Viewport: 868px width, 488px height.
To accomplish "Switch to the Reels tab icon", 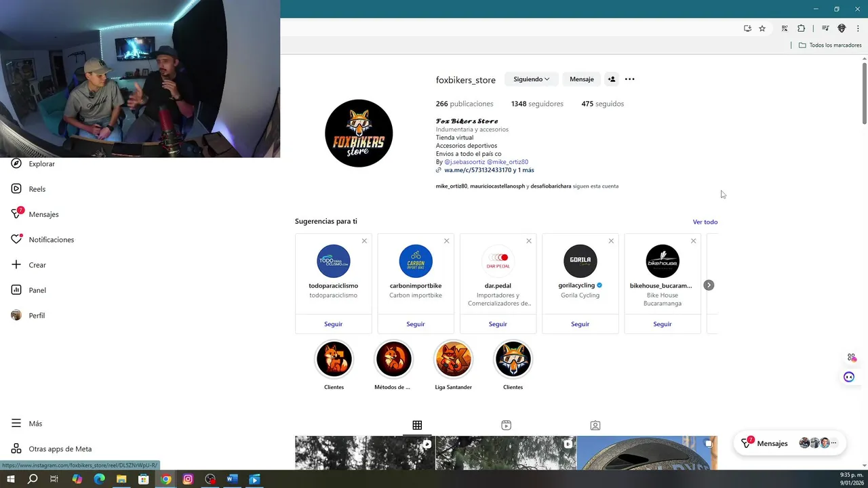I will (506, 426).
